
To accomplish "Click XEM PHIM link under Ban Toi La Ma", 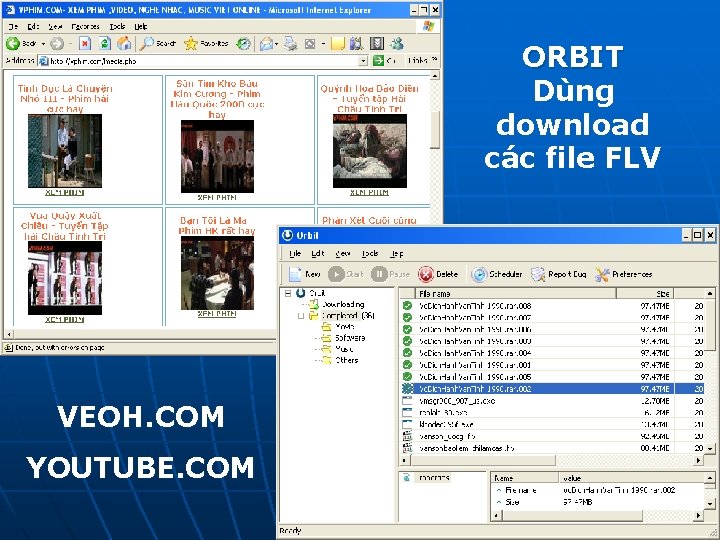I will 217,314.
